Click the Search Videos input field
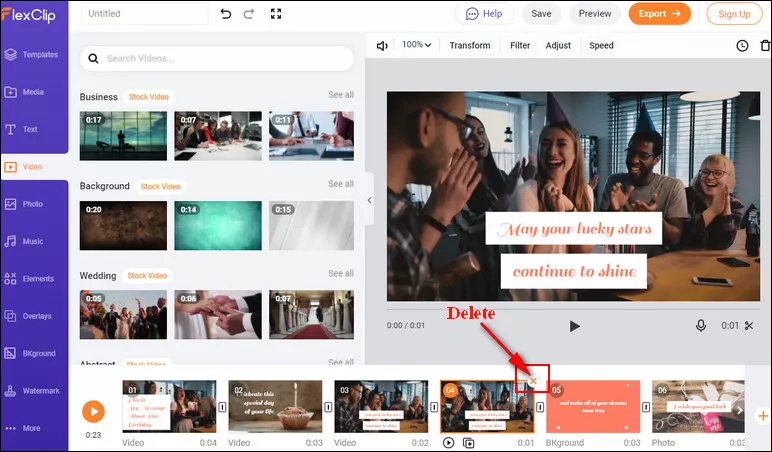 217,59
